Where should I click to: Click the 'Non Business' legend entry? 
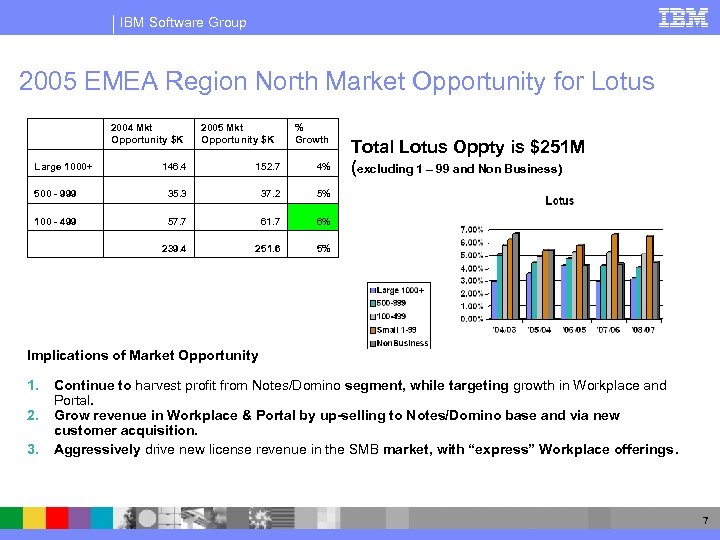399,343
